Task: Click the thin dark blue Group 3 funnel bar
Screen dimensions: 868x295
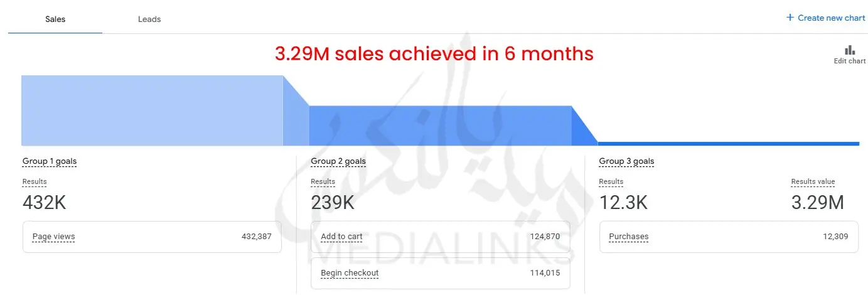Action: (728, 144)
